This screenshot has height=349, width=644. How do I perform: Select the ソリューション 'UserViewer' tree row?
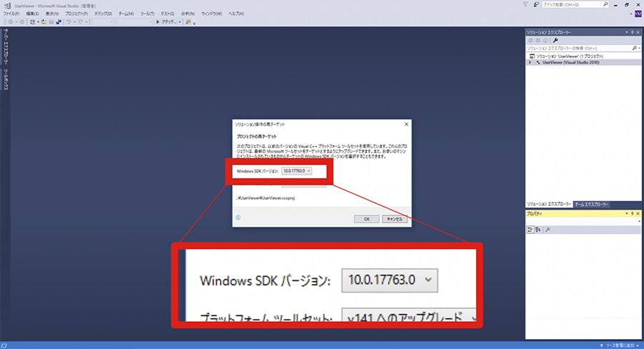click(583, 56)
